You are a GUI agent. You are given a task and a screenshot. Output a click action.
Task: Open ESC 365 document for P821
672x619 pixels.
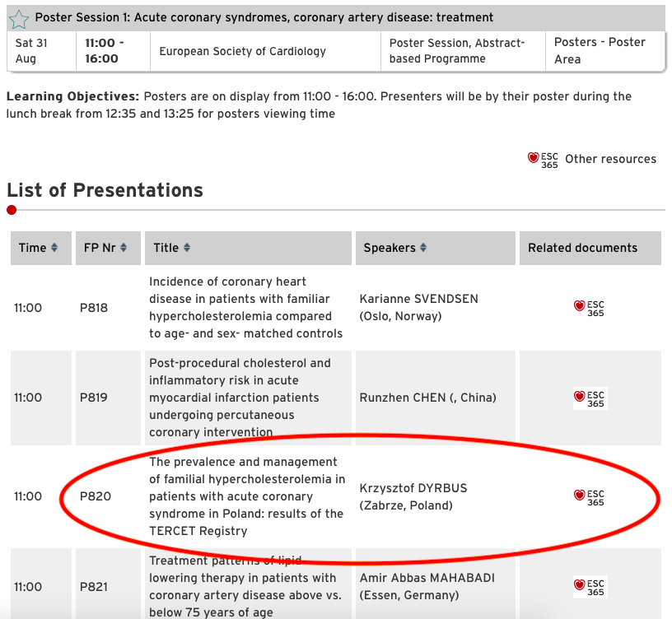click(589, 587)
